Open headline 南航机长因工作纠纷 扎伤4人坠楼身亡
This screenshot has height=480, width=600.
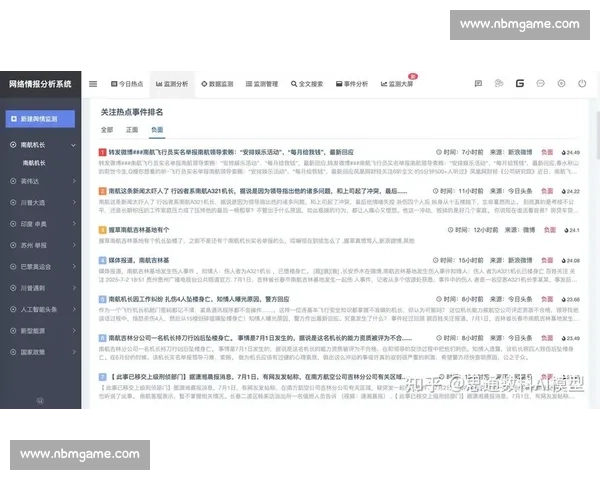[199, 299]
